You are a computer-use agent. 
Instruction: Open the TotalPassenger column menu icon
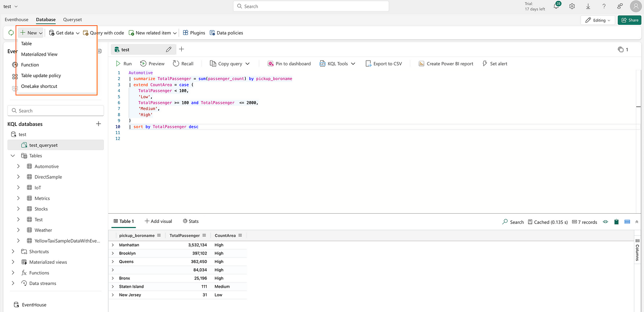pyautogui.click(x=204, y=235)
